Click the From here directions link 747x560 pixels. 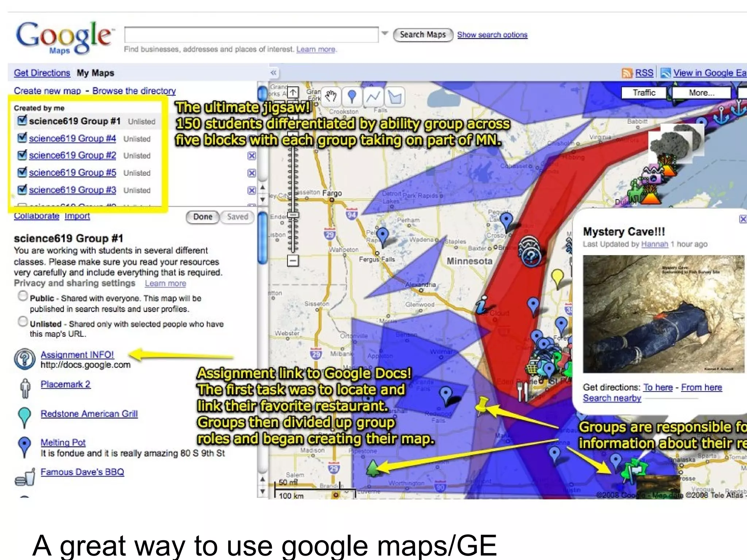click(701, 387)
